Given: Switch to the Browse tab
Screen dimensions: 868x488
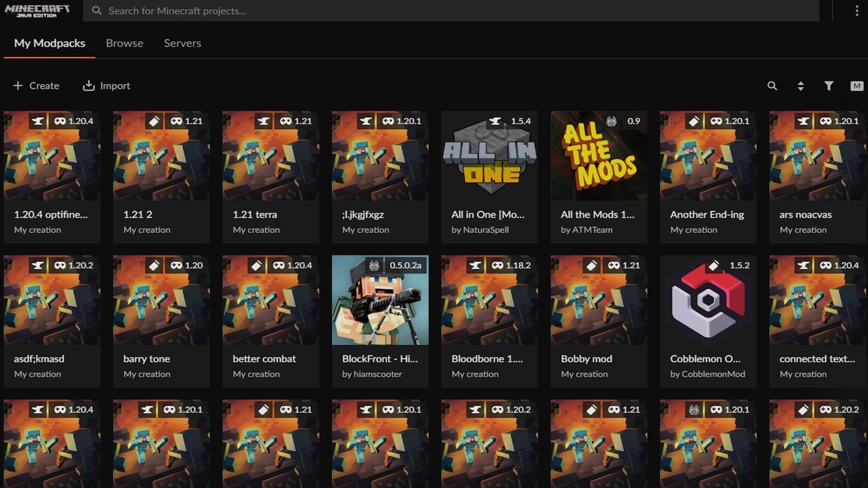Looking at the screenshot, I should (124, 43).
